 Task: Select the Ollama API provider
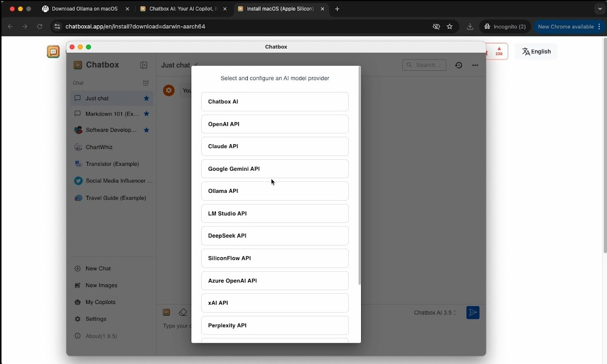(275, 191)
